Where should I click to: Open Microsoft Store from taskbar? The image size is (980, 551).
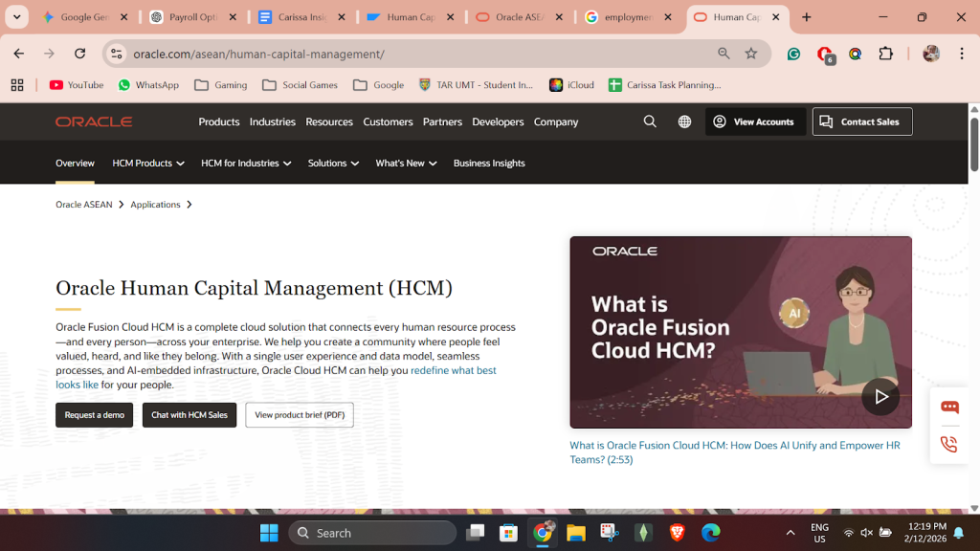(x=508, y=533)
